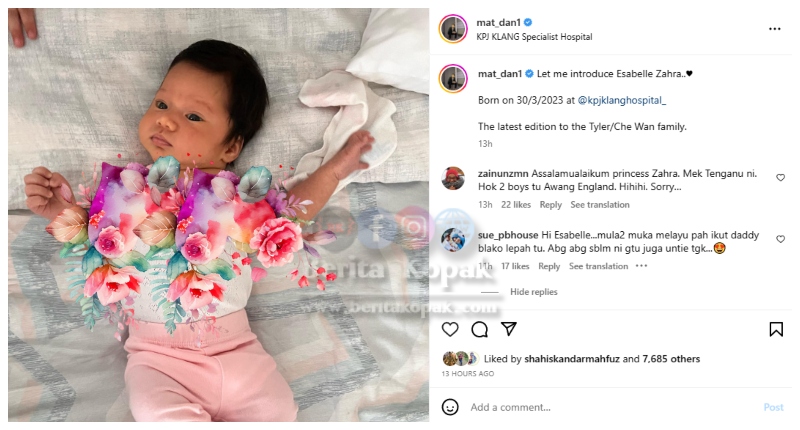Viewport: 800px width, 430px height.
Task: Click mat_dan1 profile picture in header
Action: point(453,29)
